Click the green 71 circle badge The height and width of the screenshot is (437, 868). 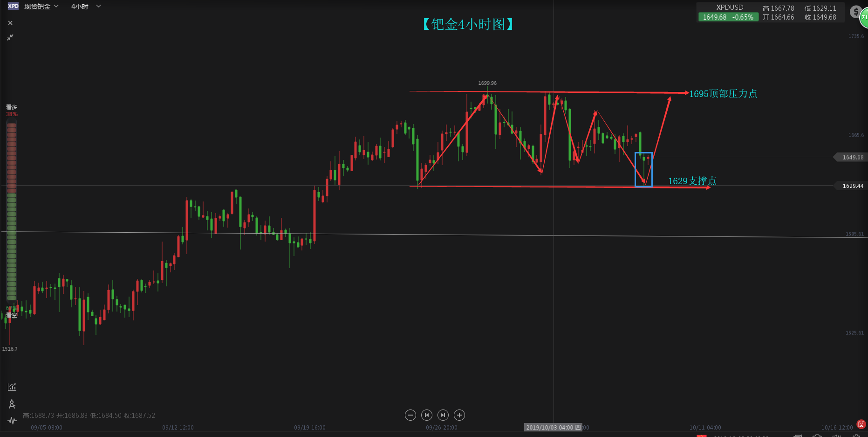(x=864, y=17)
